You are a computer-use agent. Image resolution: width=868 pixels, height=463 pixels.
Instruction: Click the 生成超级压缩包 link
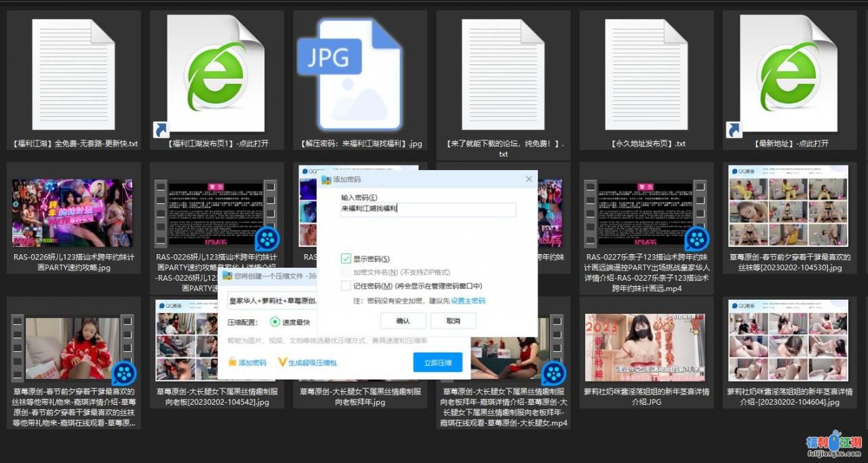coord(312,363)
